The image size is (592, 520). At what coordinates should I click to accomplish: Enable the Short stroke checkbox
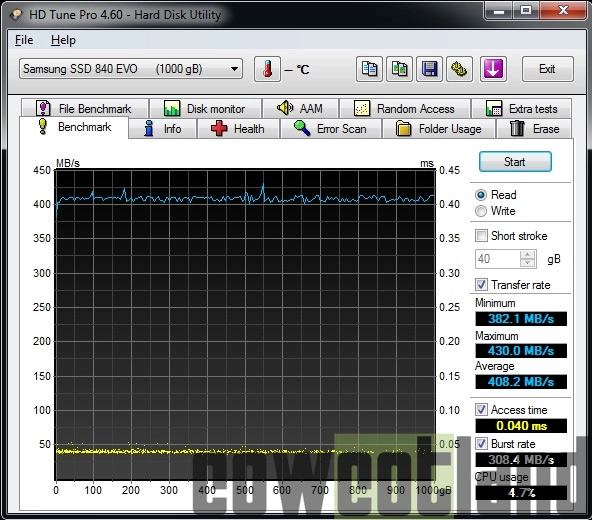click(x=481, y=236)
